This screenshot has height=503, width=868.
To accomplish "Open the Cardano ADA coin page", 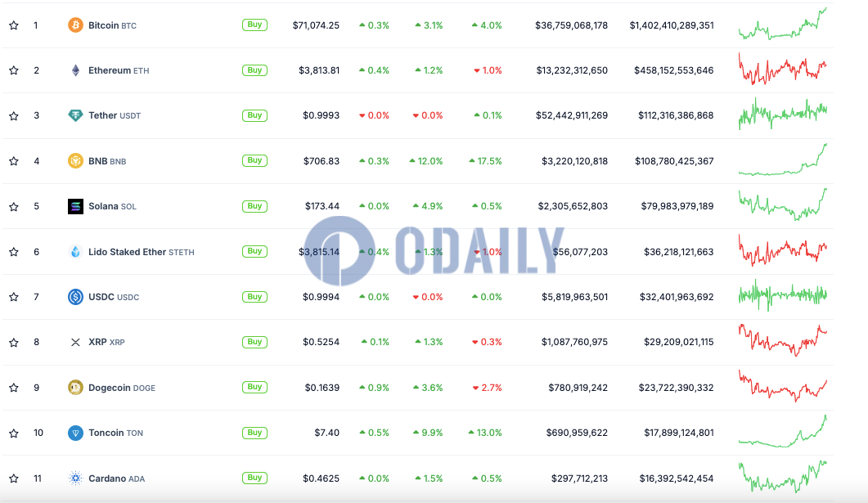I will [x=117, y=478].
